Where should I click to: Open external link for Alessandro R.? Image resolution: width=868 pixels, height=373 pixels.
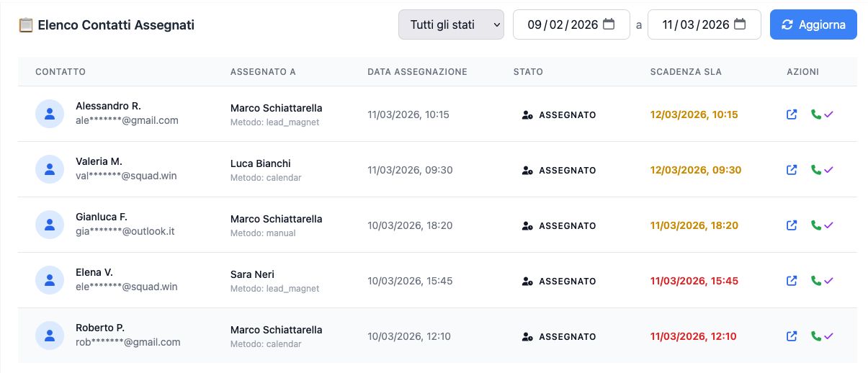pyautogui.click(x=792, y=114)
